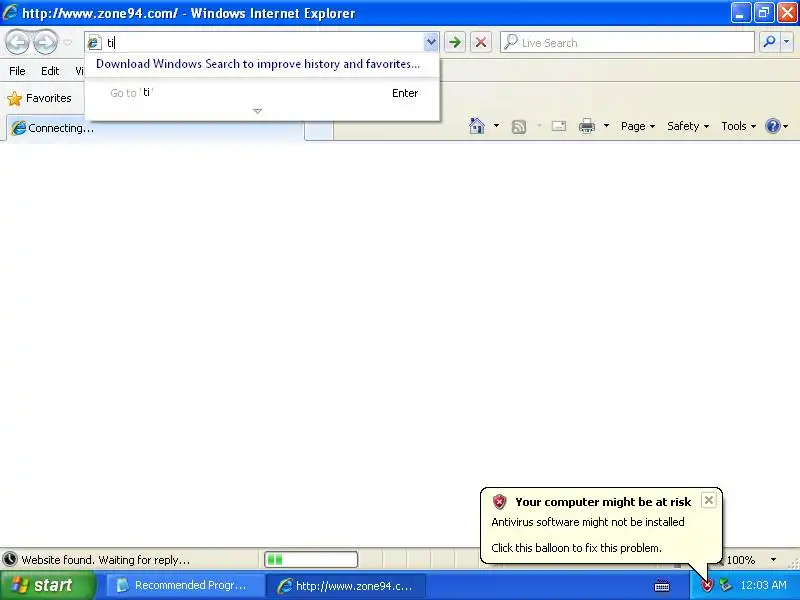This screenshot has height=600, width=800.
Task: Open the Print options dropdown arrow
Action: click(606, 126)
